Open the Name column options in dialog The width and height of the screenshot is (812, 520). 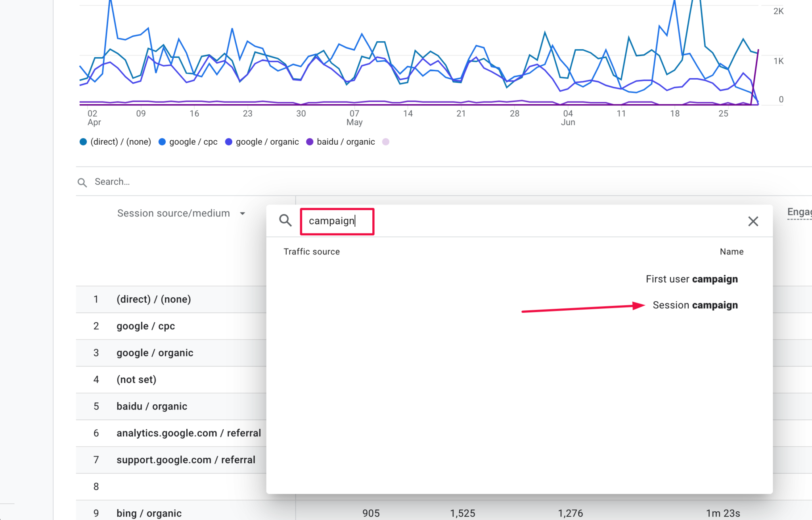coord(732,251)
